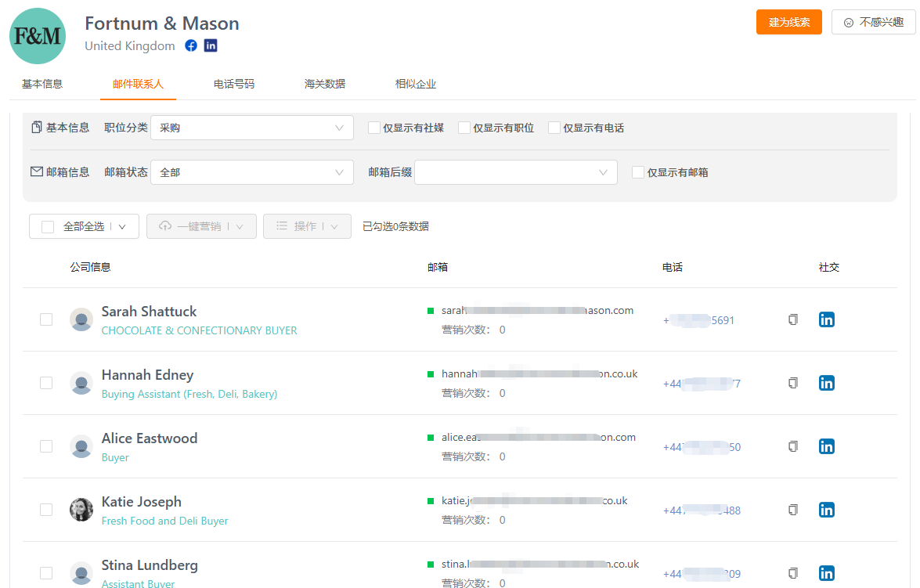The height and width of the screenshot is (588, 920).
Task: Open Sarah Shattuck's LinkedIn profile icon
Action: 827,319
